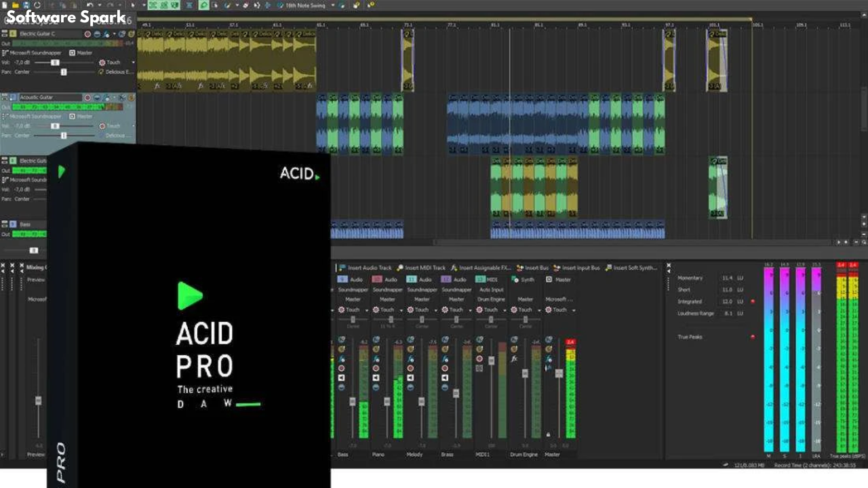Screen dimensions: 868x488
Task: Click Master bus button on Electric Guitar C
Action: pyautogui.click(x=81, y=52)
